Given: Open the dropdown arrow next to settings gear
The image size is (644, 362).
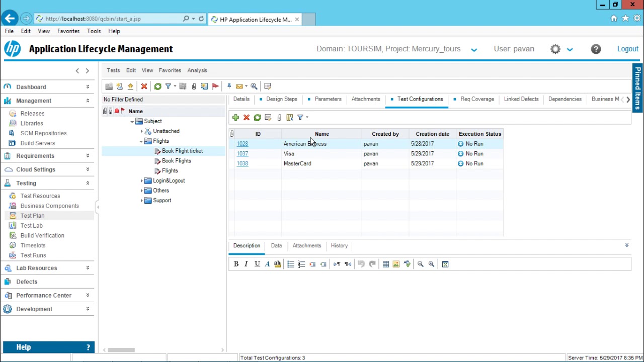Looking at the screenshot, I should [570, 50].
